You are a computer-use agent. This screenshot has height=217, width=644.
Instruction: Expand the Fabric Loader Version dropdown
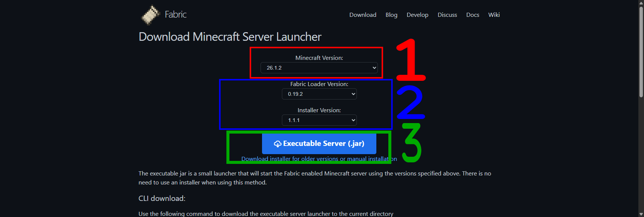pyautogui.click(x=319, y=94)
